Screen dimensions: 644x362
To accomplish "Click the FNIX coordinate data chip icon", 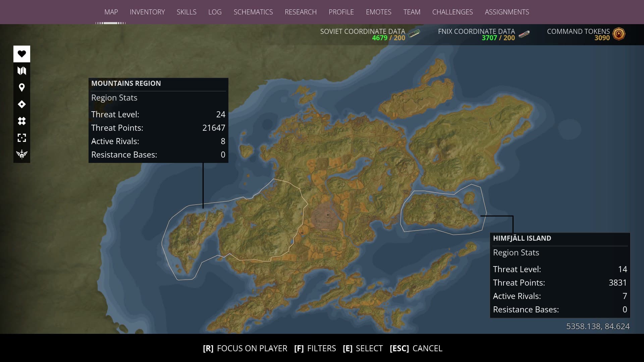I will [x=524, y=34].
